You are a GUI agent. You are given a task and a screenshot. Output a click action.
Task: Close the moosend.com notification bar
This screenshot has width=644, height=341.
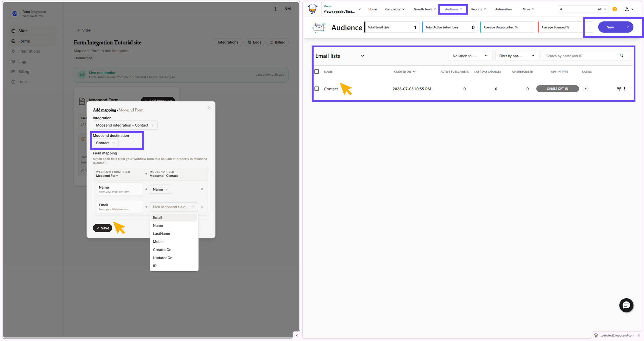coord(639,335)
